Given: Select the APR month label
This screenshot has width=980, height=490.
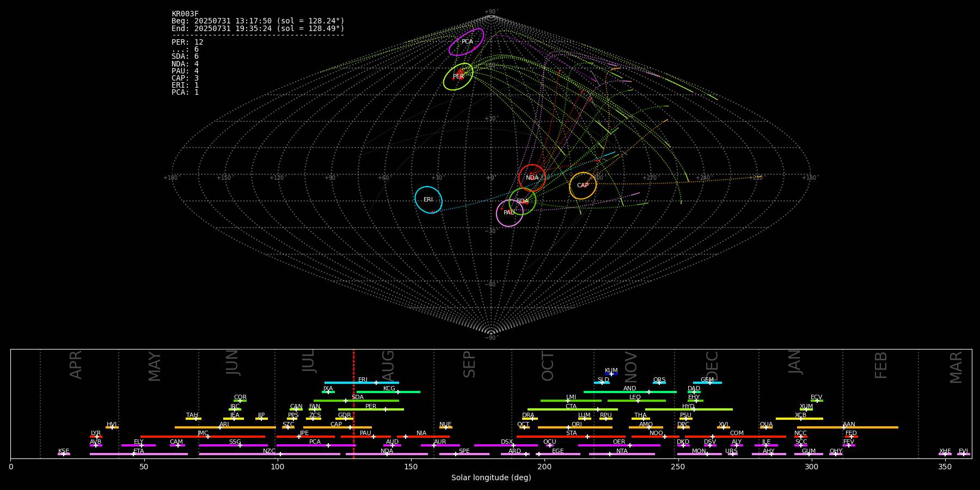Looking at the screenshot, I should [x=76, y=365].
